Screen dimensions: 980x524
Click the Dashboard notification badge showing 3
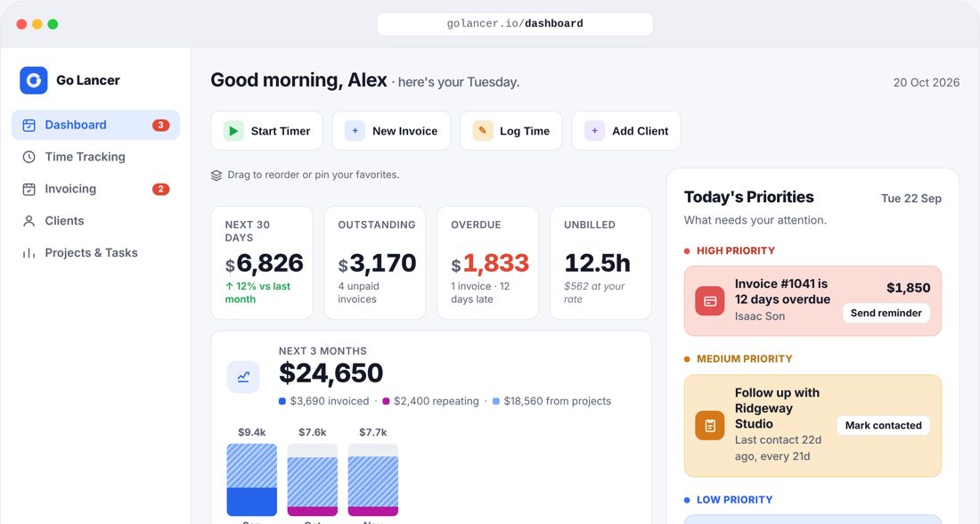click(160, 125)
